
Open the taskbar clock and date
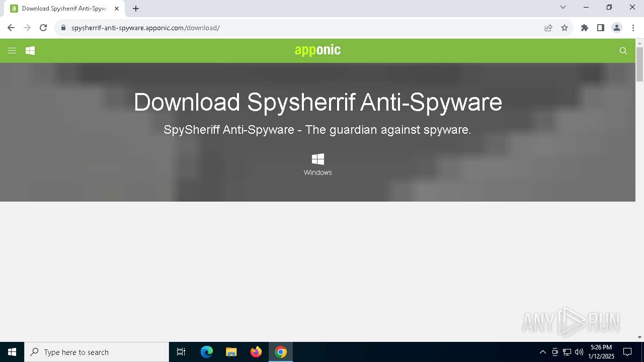pos(601,352)
